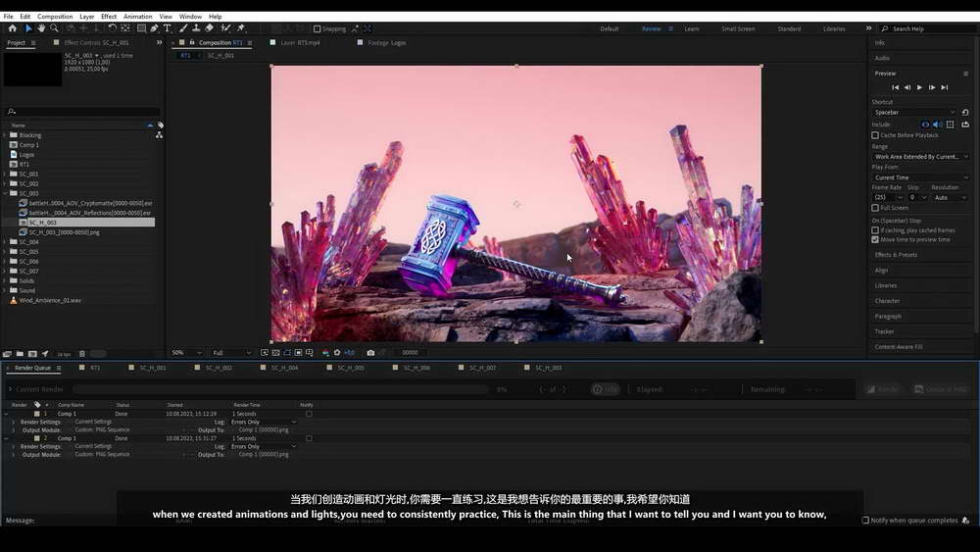Screen dimensions: 980x552
Task: Click the flowchart icon in Project panel
Action: coord(160,135)
